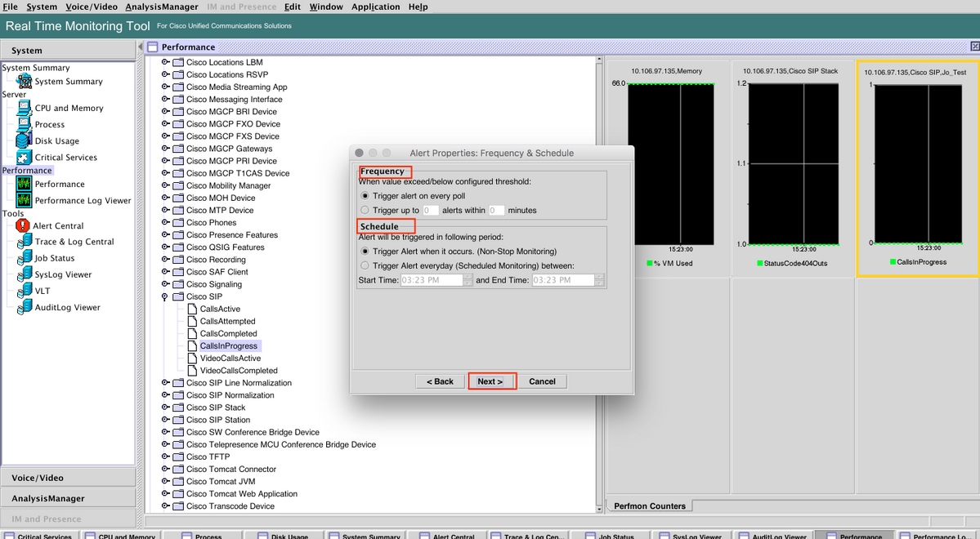The image size is (980, 539).
Task: Open Alert Central warning icon
Action: (23, 225)
